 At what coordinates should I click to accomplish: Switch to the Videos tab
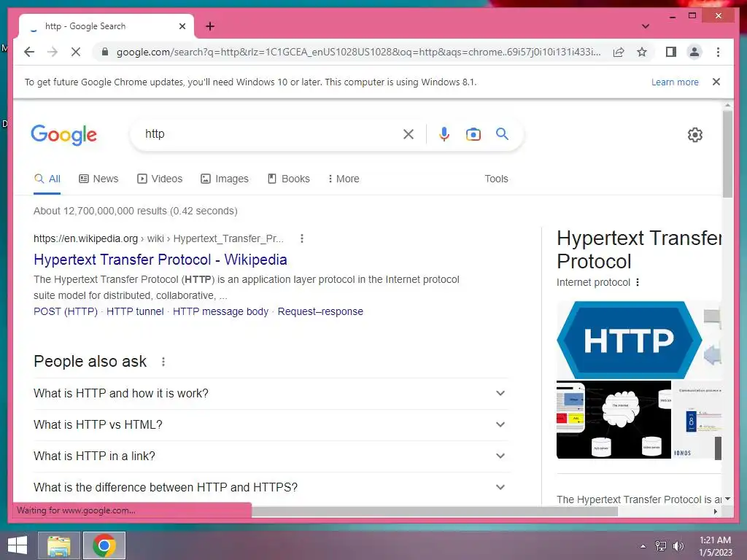[x=160, y=179]
